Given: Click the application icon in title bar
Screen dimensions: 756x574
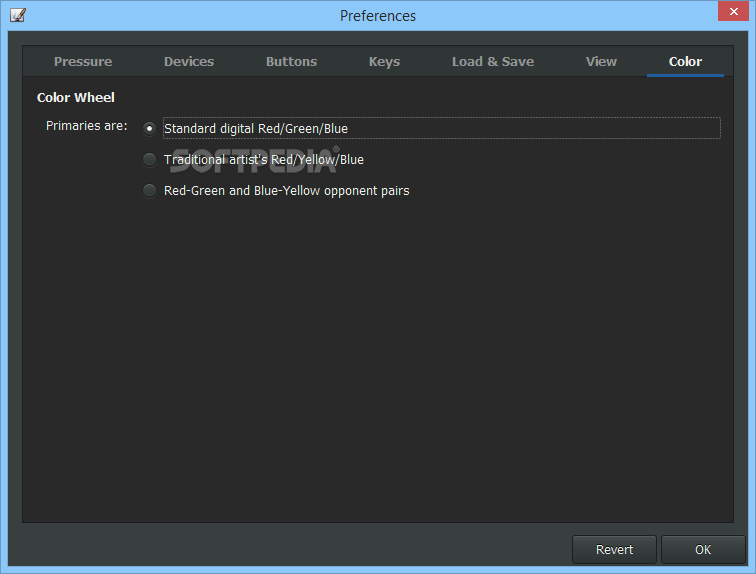Looking at the screenshot, I should [18, 15].
